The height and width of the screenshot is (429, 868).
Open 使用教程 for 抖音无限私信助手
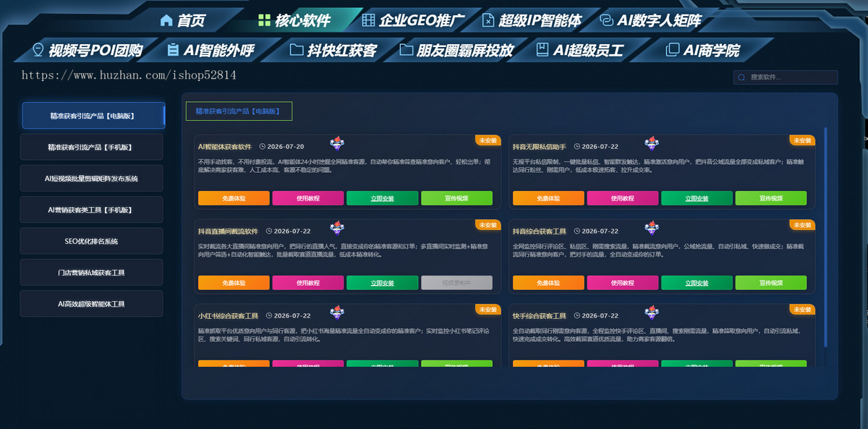[x=623, y=198]
